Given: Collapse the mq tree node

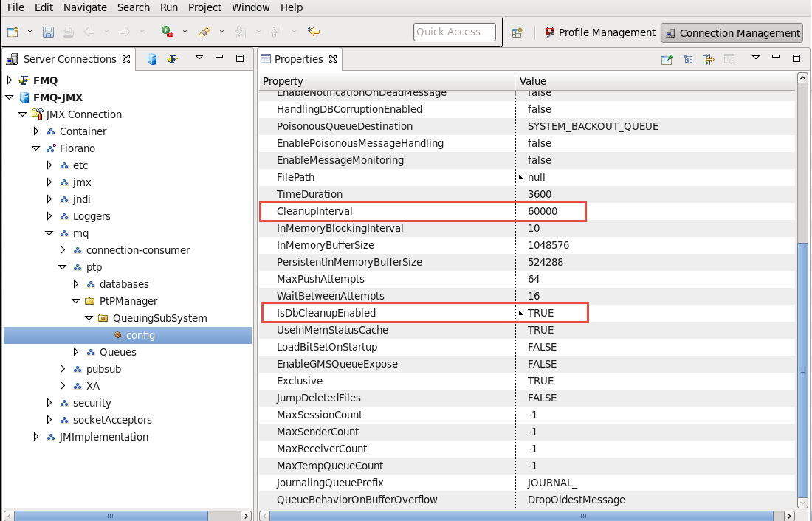Looking at the screenshot, I should click(x=49, y=233).
